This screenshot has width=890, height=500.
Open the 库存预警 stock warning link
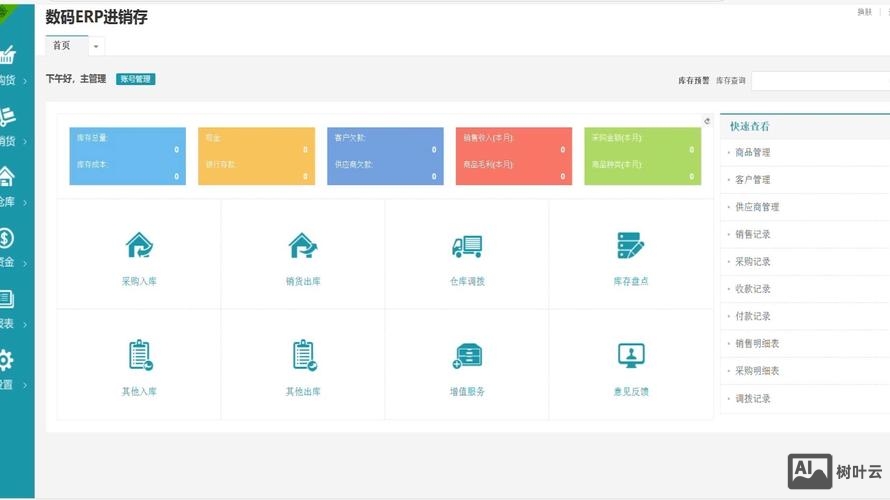(x=694, y=81)
